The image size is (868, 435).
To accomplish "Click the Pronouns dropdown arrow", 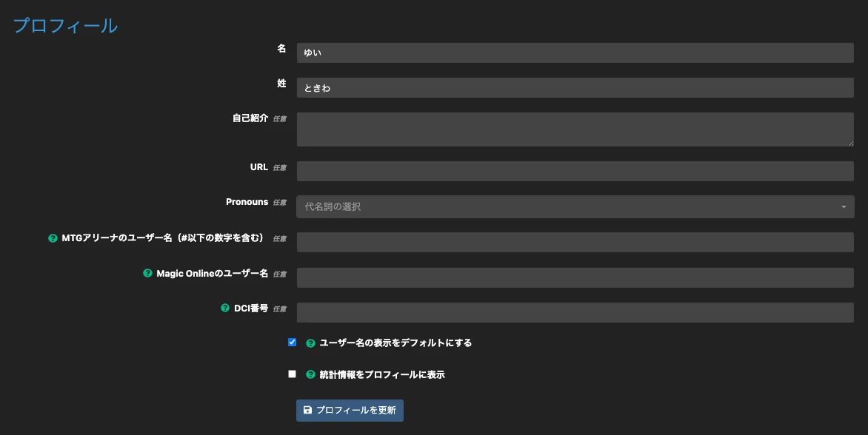I will coord(844,206).
